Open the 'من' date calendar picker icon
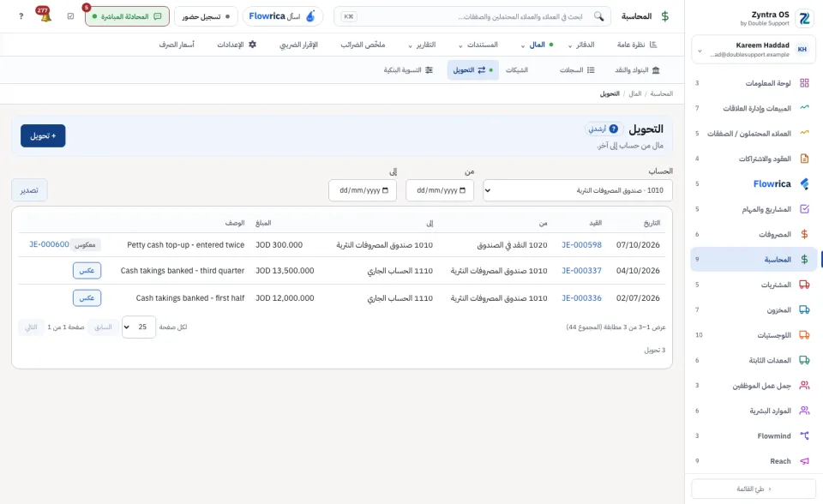The height and width of the screenshot is (504, 823). (x=462, y=190)
